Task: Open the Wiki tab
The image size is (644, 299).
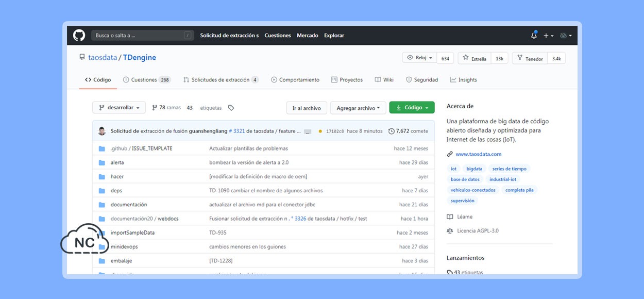Action: click(x=384, y=80)
